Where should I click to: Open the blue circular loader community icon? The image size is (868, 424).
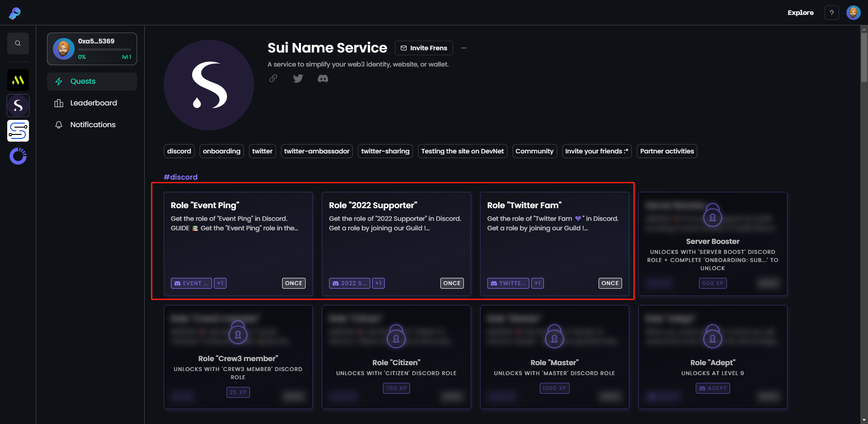coord(18,156)
